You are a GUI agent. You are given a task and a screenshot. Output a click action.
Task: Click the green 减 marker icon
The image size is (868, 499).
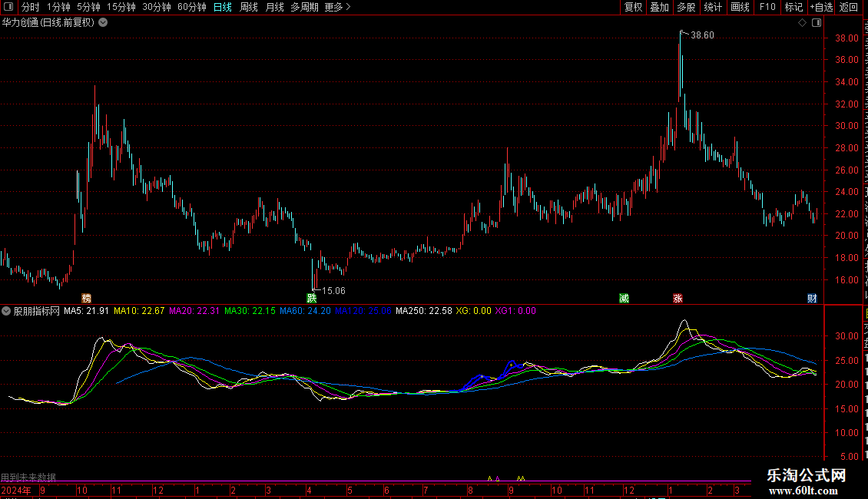[624, 298]
